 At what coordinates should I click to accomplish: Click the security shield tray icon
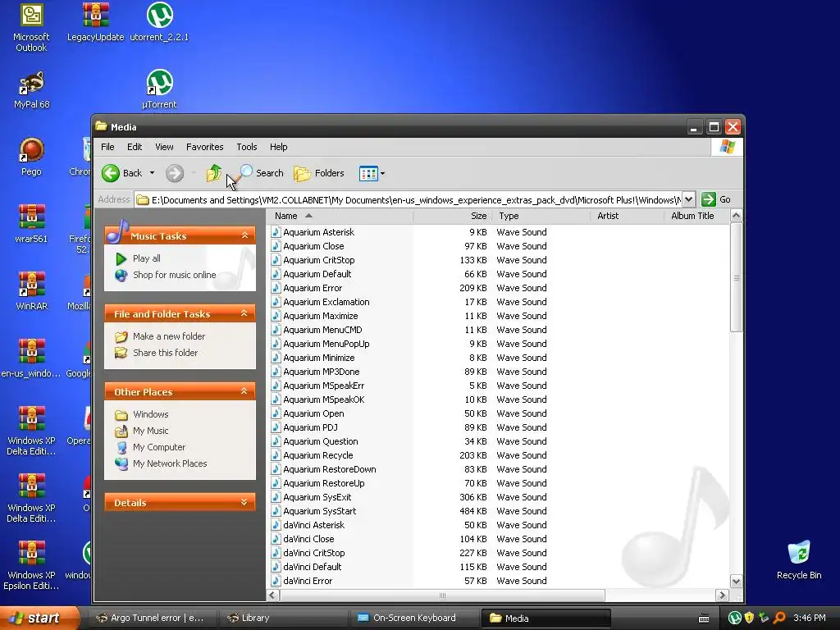point(750,618)
